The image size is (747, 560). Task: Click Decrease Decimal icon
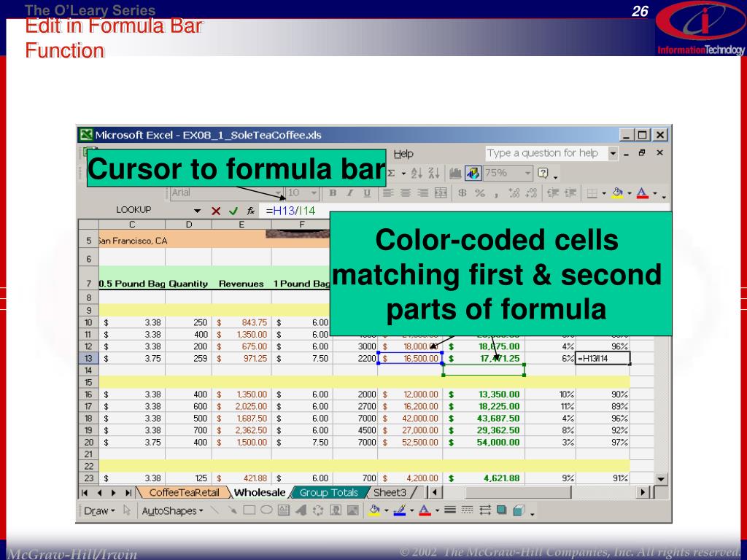point(531,192)
